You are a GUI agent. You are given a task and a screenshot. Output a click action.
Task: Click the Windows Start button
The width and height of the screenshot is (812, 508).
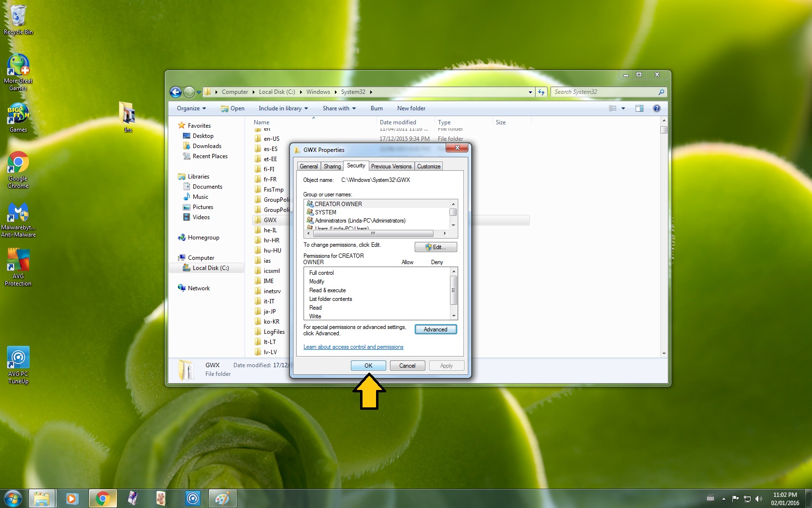tap(13, 498)
